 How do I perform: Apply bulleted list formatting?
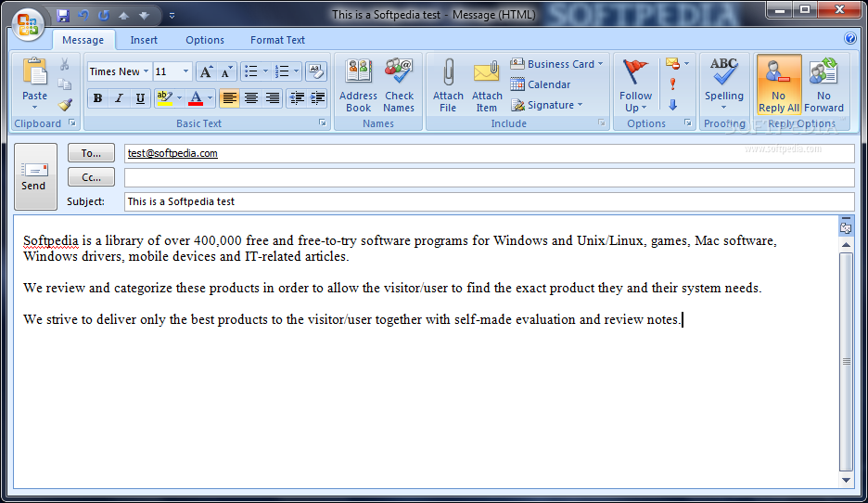251,71
